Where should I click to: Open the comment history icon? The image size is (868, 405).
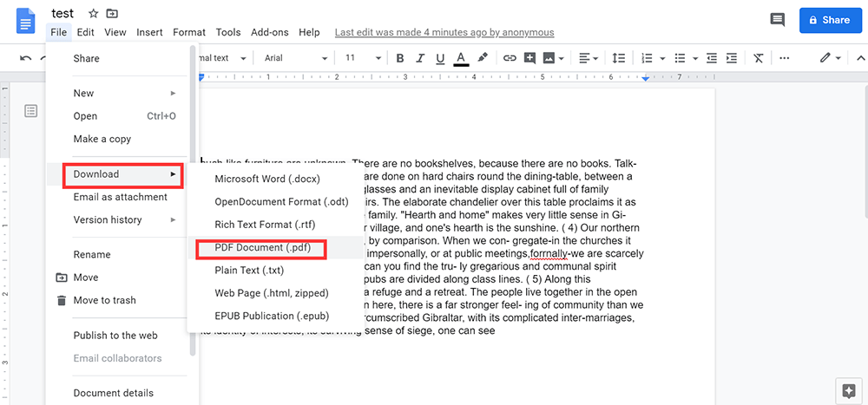[778, 19]
